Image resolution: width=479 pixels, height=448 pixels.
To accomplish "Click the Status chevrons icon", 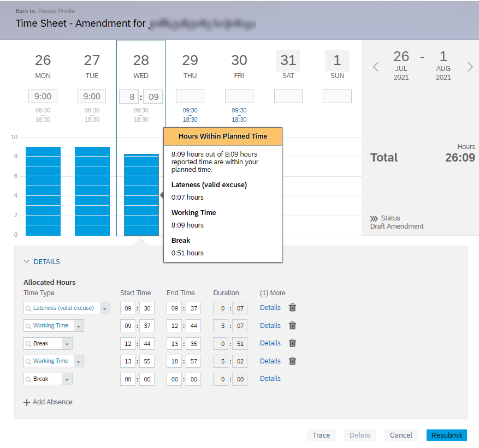I will click(374, 218).
